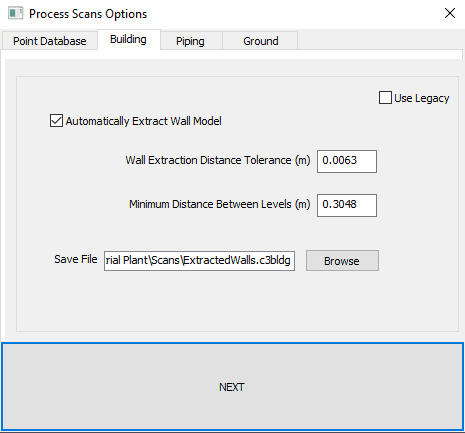Open the Piping tab

pyautogui.click(x=190, y=41)
